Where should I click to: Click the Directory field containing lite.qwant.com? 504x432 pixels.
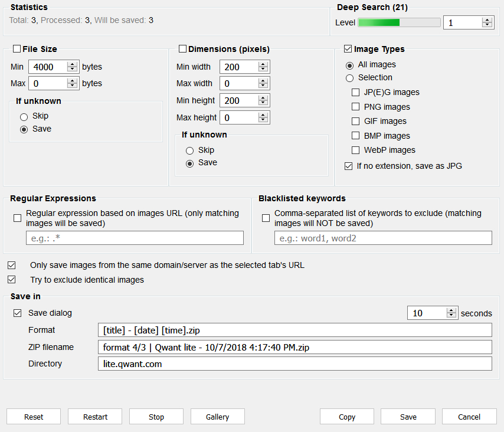(x=295, y=364)
